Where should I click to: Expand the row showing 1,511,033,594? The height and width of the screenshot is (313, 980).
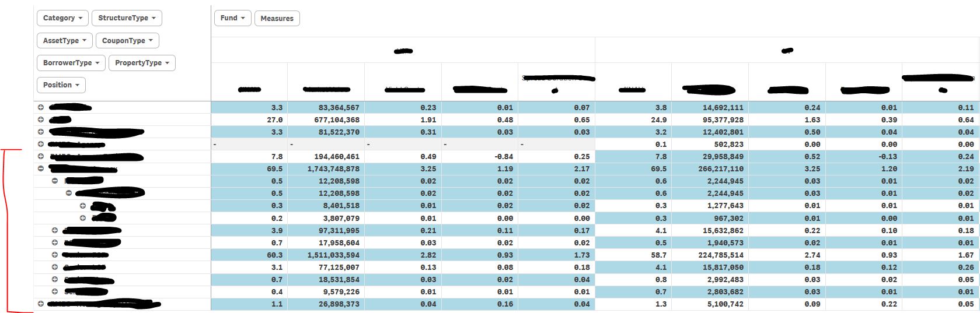(x=55, y=255)
